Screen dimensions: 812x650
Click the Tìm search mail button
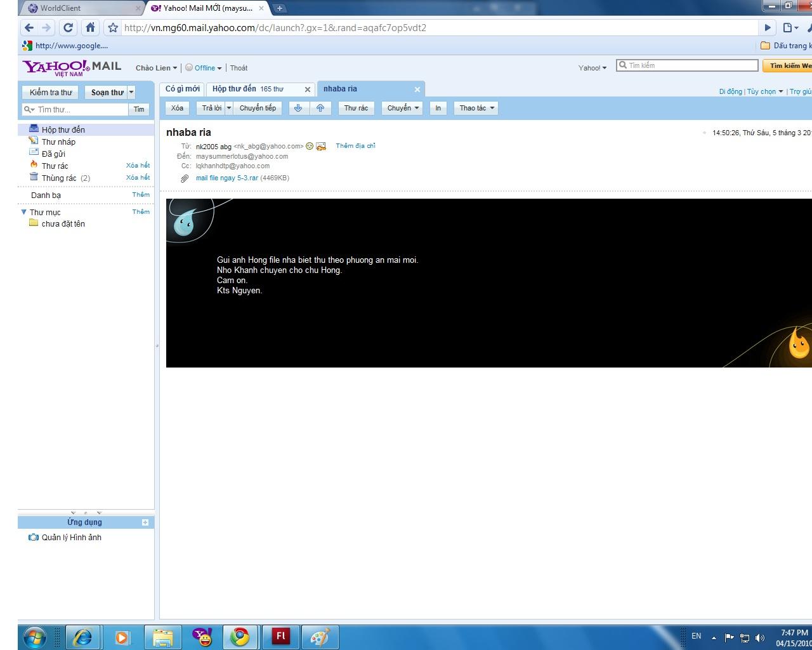pos(139,109)
